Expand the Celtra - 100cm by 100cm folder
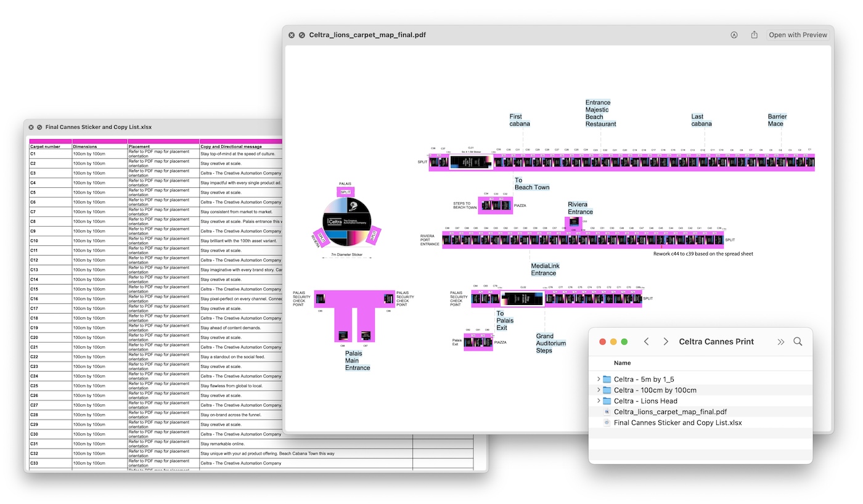The image size is (863, 504). click(598, 391)
